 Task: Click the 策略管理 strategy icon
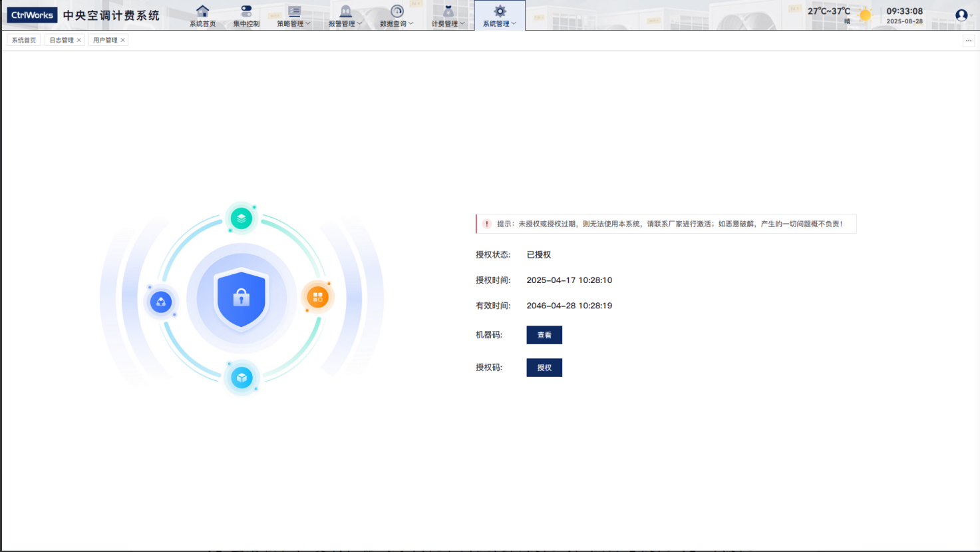coord(294,11)
